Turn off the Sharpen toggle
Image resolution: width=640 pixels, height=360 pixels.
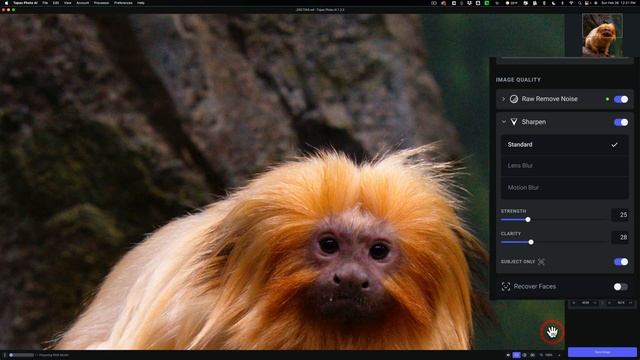click(x=621, y=122)
